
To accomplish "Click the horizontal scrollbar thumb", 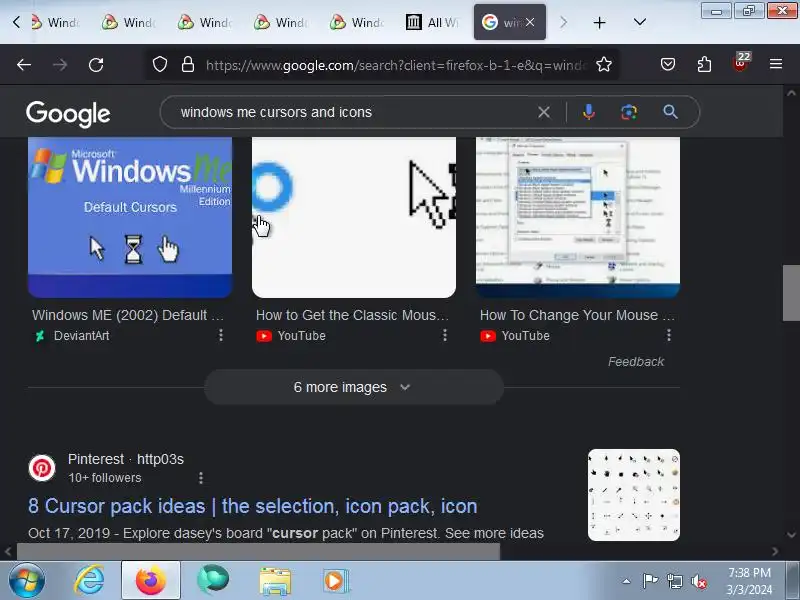I will (x=258, y=551).
